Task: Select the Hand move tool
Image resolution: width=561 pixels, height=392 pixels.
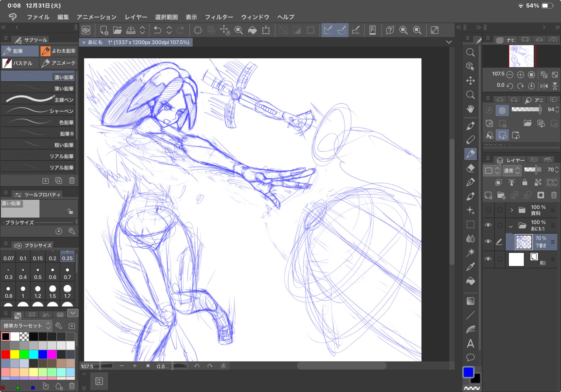Action: (470, 109)
